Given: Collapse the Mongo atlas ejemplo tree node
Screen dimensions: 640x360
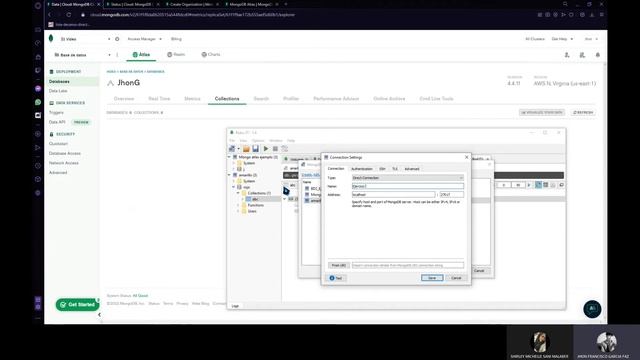Looking at the screenshot, I should point(229,157).
